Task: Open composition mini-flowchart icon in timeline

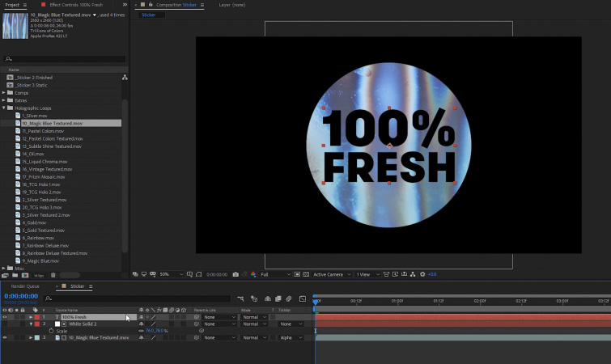Action: point(240,298)
